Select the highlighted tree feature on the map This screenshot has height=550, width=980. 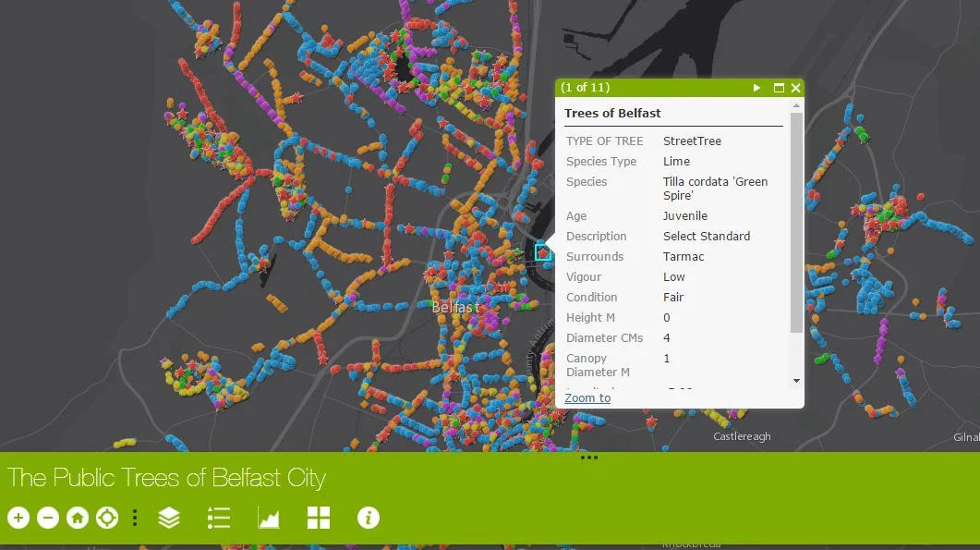(x=545, y=251)
